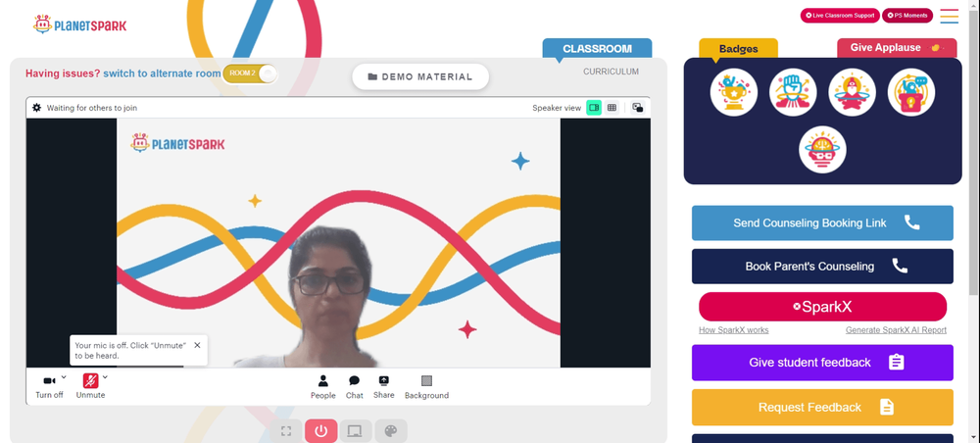Click the red power end-class button
Screen dimensions: 980x443
pyautogui.click(x=321, y=431)
